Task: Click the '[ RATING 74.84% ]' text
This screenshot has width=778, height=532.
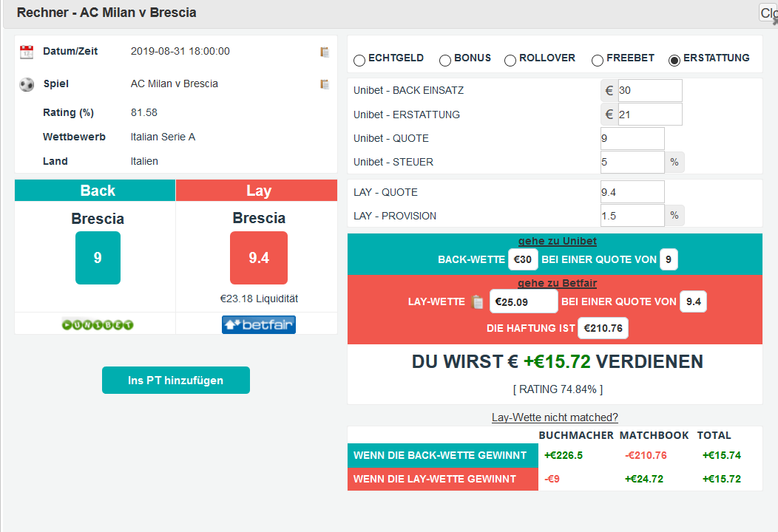Action: pos(558,389)
